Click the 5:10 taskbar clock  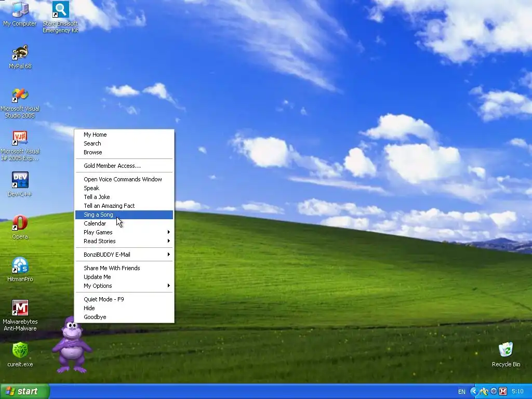(x=517, y=392)
